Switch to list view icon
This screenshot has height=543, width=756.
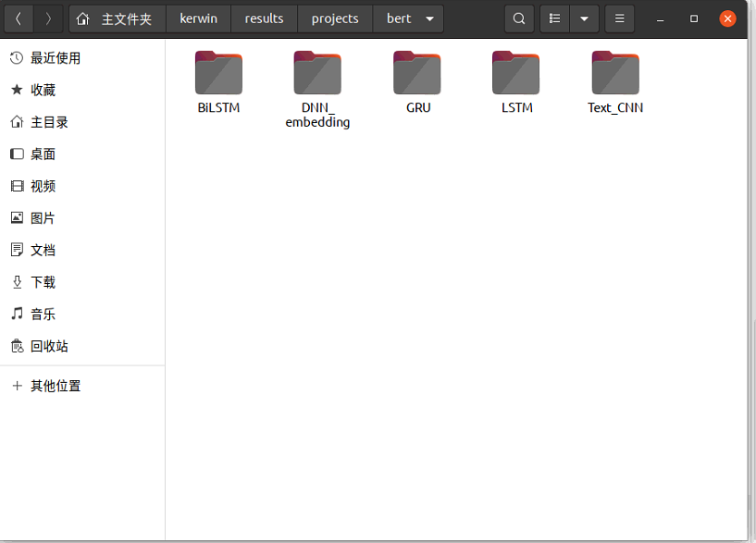(x=554, y=19)
